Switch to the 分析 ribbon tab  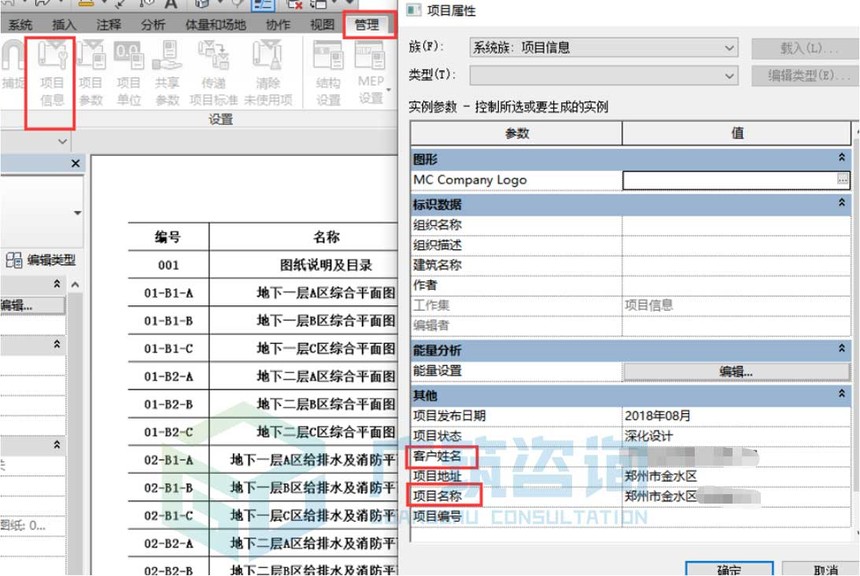click(x=152, y=25)
